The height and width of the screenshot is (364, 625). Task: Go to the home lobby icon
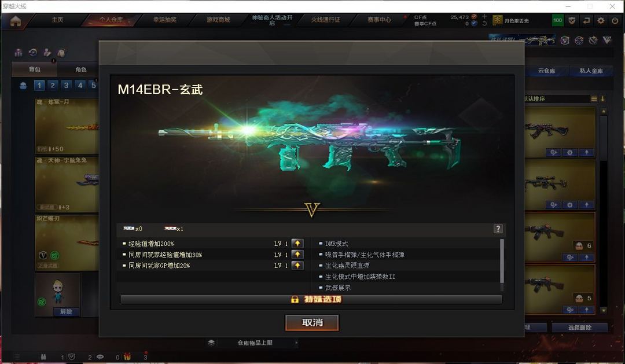point(16,21)
